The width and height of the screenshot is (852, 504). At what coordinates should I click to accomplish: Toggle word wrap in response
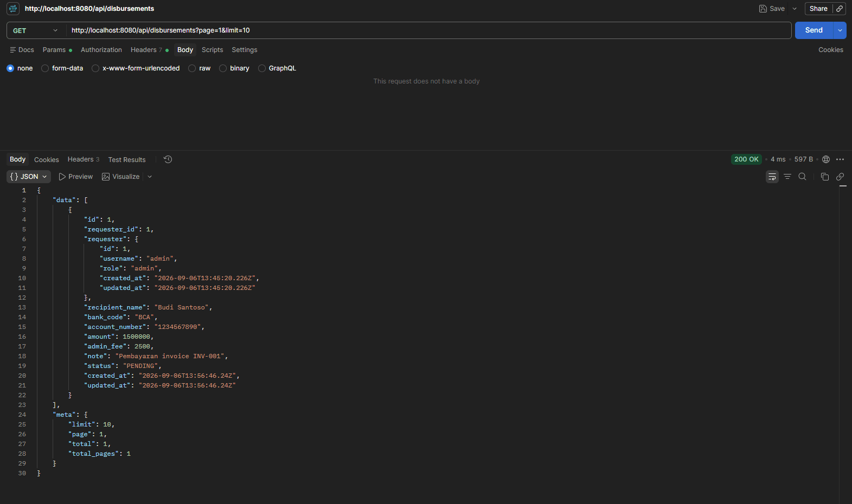point(772,177)
